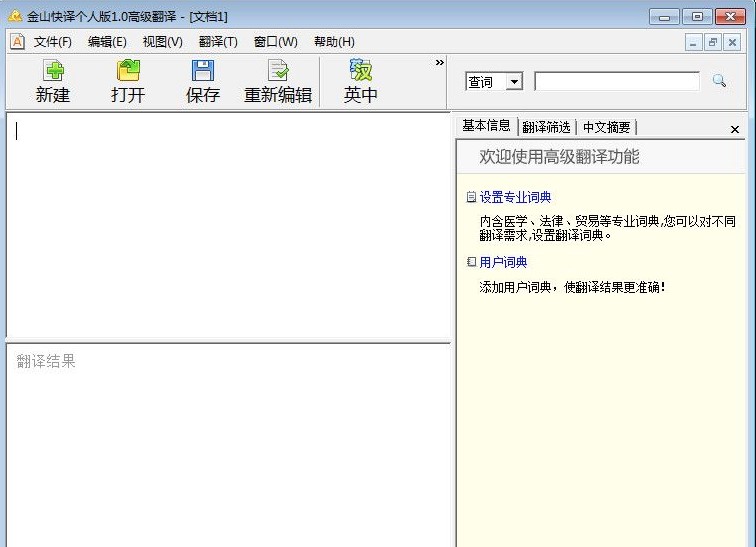Click the app logo in the title bar
The height and width of the screenshot is (547, 756).
click(x=15, y=16)
